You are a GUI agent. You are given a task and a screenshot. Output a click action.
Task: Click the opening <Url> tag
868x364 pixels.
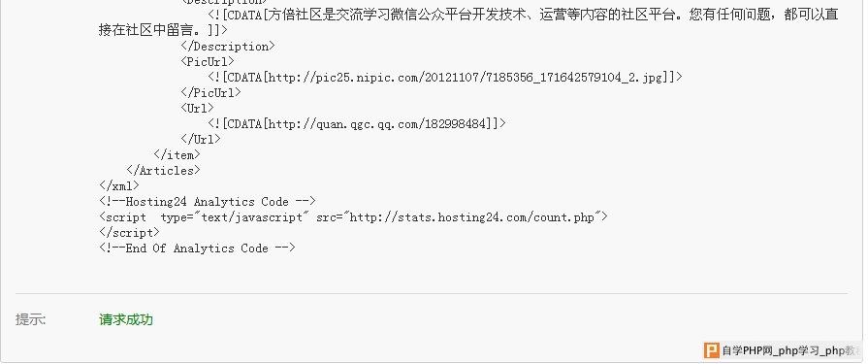click(197, 108)
